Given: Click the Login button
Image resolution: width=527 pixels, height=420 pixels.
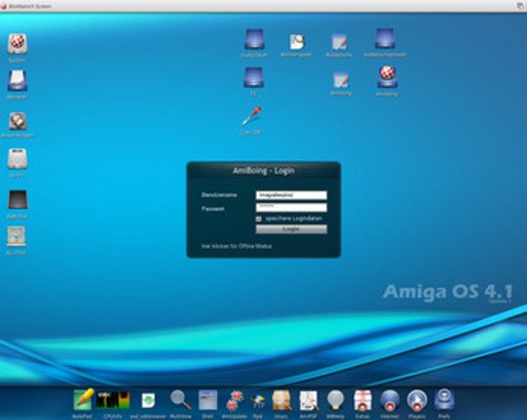Looking at the screenshot, I should 291,230.
